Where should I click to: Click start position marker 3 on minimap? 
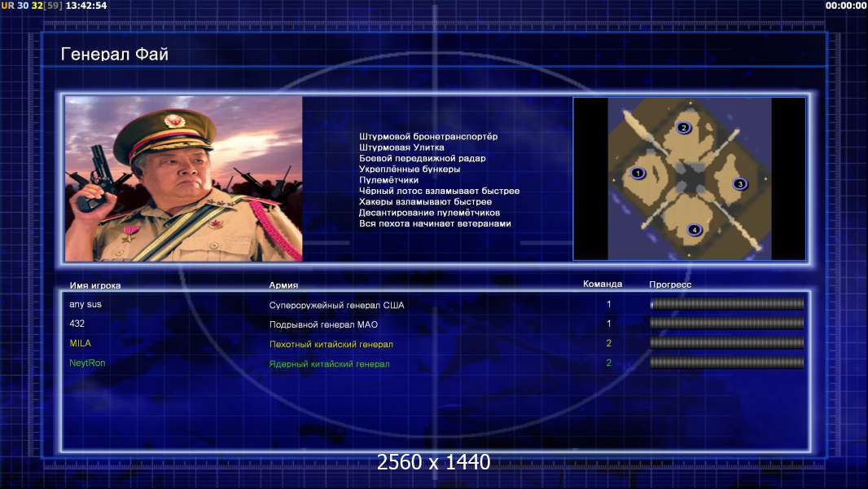click(x=739, y=184)
